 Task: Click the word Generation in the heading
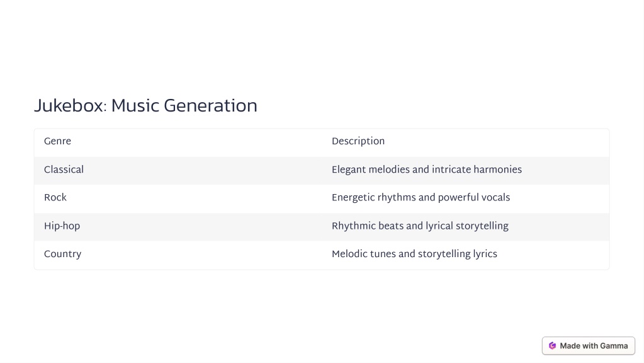pyautogui.click(x=210, y=106)
